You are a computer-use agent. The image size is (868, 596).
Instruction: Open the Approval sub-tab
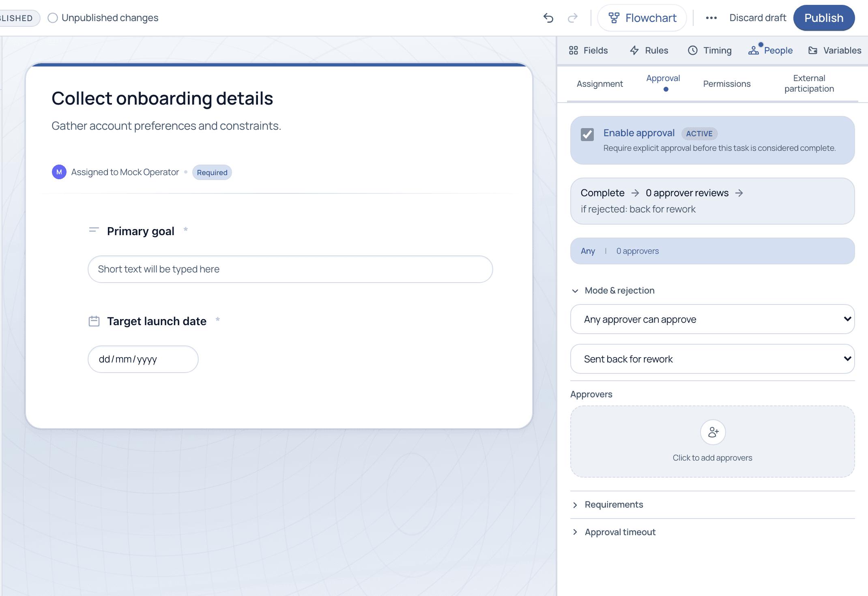(663, 83)
